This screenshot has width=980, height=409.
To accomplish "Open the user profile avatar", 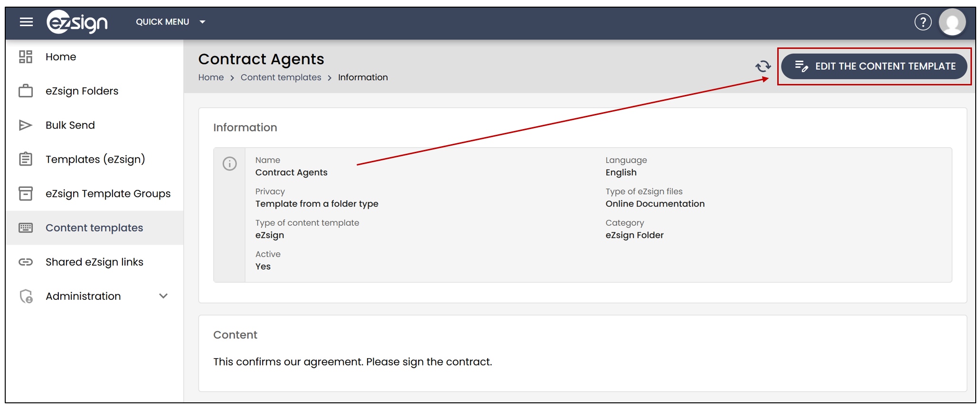I will tap(952, 22).
